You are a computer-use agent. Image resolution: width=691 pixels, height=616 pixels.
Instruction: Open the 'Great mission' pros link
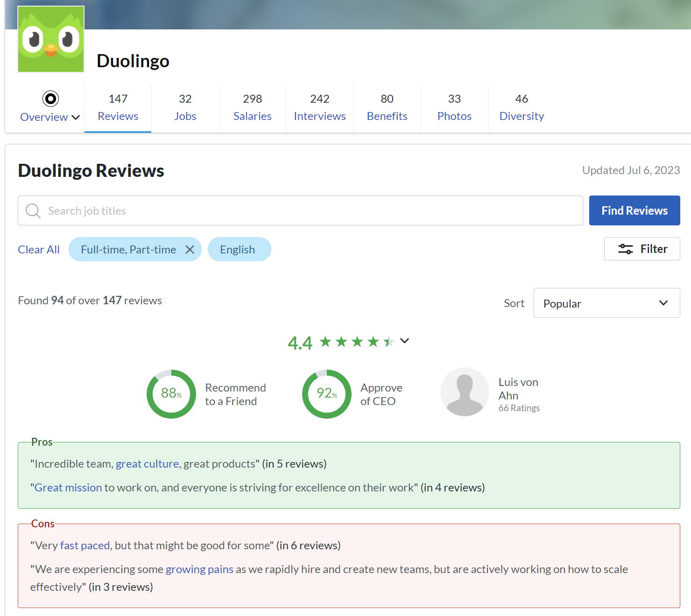pos(68,488)
